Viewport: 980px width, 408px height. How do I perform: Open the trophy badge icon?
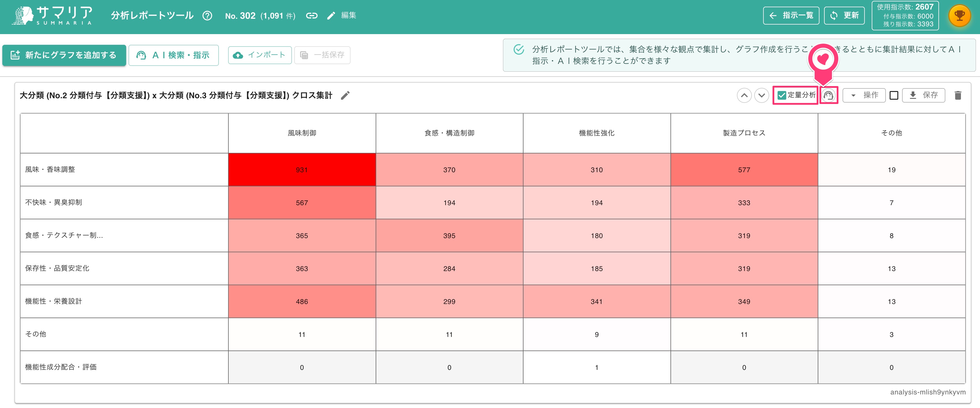(x=959, y=16)
